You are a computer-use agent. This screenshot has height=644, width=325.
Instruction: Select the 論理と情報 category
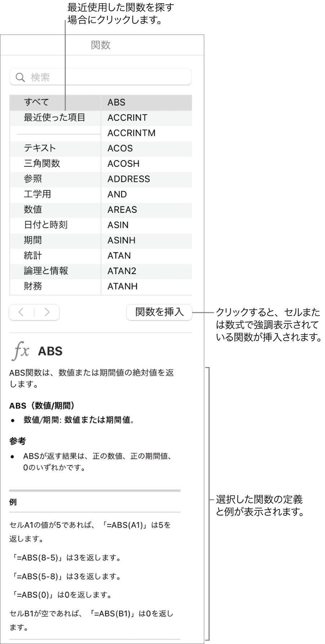point(55,271)
